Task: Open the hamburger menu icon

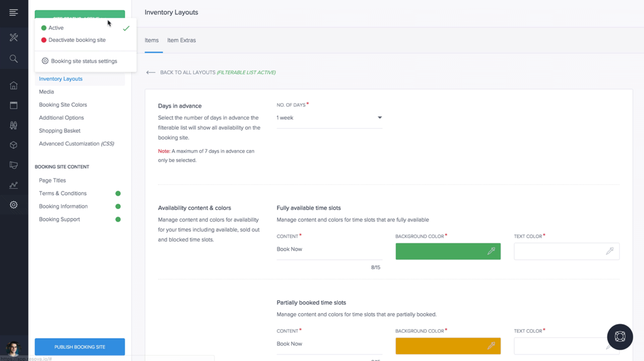Action: coord(14,13)
